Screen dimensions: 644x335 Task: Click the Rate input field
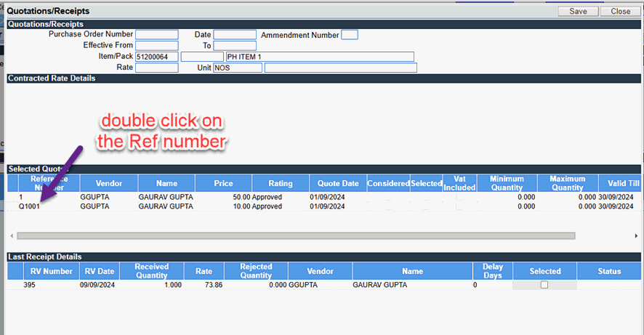click(x=157, y=68)
